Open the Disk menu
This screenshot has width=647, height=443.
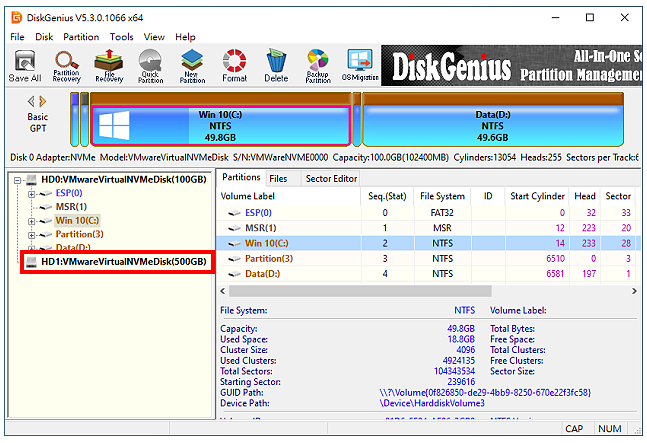coord(44,37)
